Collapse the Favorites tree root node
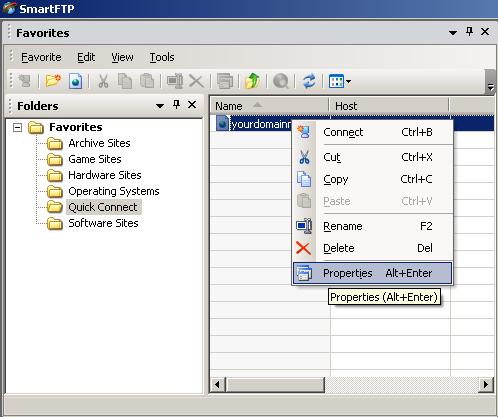 coord(18,127)
